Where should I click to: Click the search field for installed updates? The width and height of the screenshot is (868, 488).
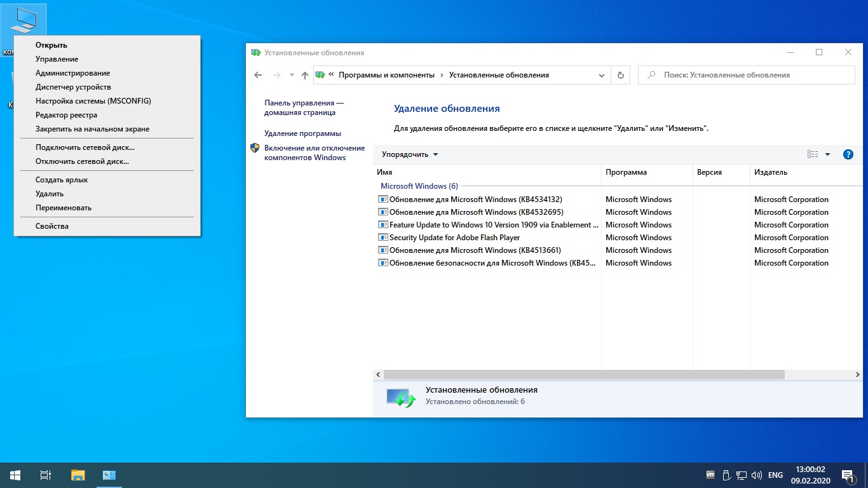pos(747,75)
